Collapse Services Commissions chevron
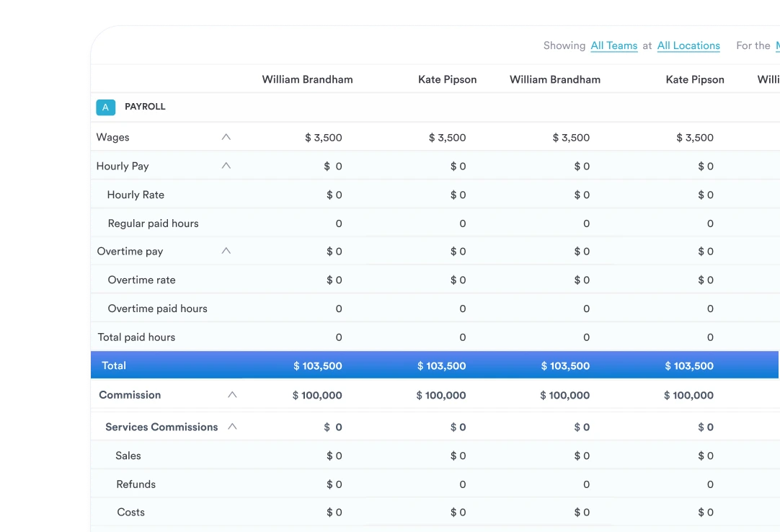Screen dimensions: 780x532 (232, 427)
